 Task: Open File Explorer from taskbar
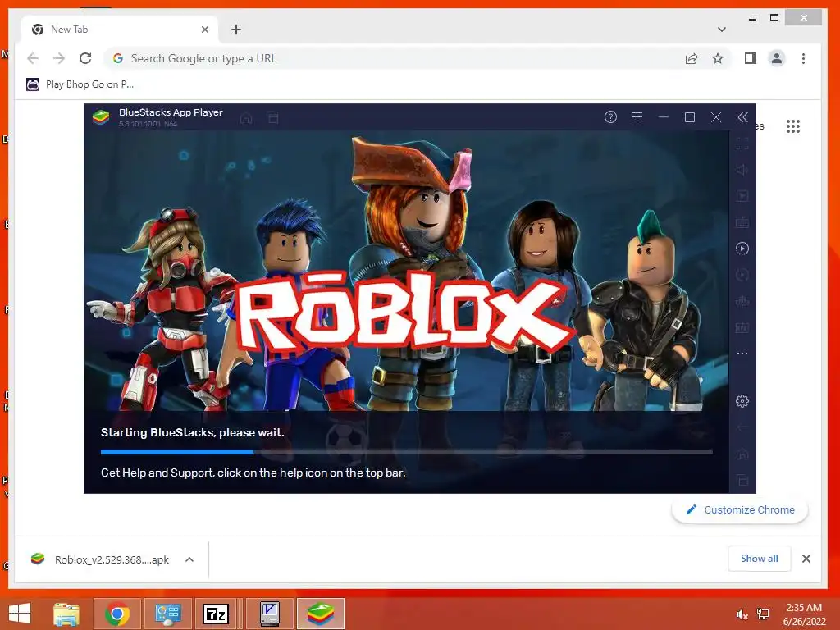coord(66,614)
